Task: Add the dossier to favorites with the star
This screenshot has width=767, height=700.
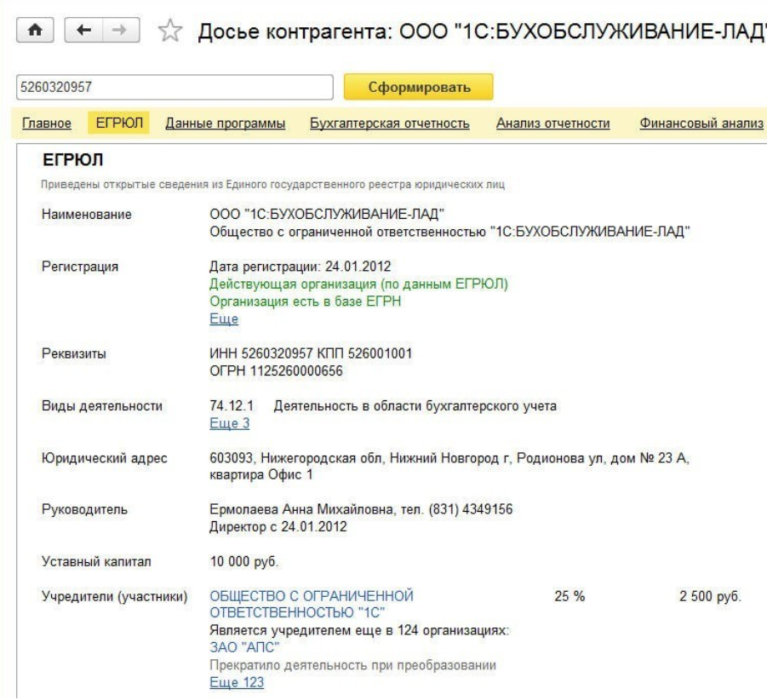Action: click(169, 31)
